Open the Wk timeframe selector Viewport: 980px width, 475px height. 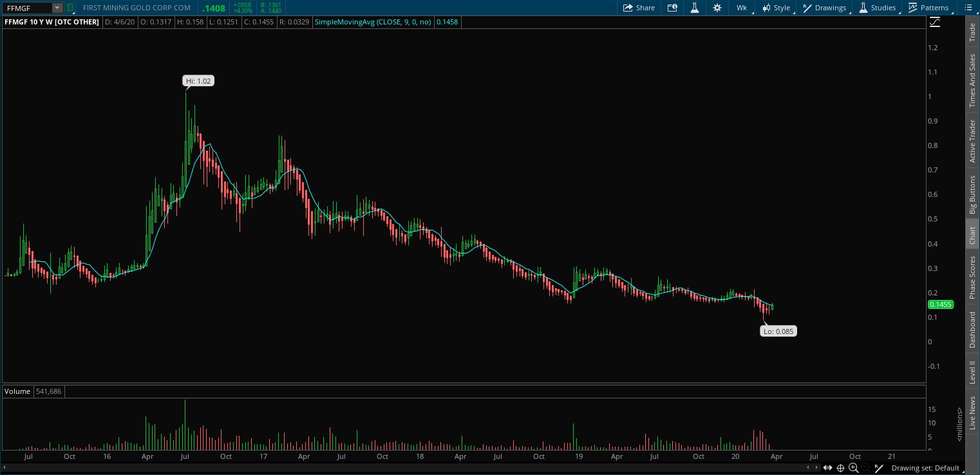[742, 8]
